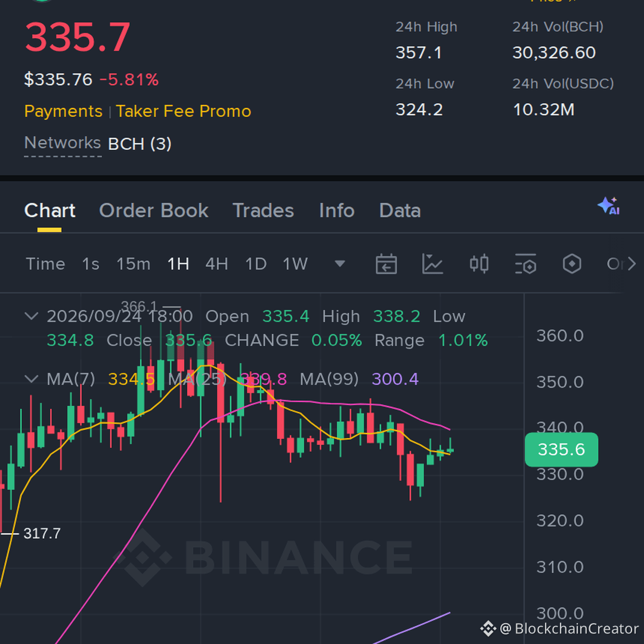
Task: Click the hexagon chart preferences icon
Action: 572,264
